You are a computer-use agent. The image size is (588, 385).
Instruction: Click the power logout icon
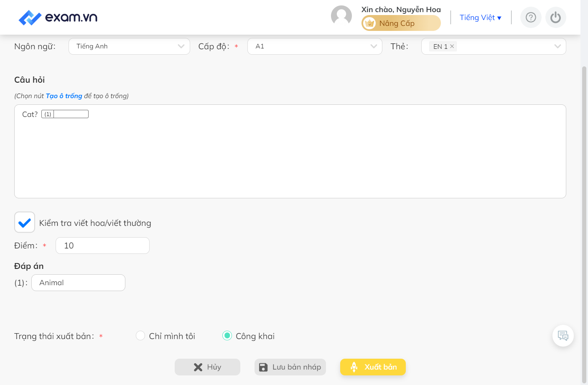(x=555, y=18)
